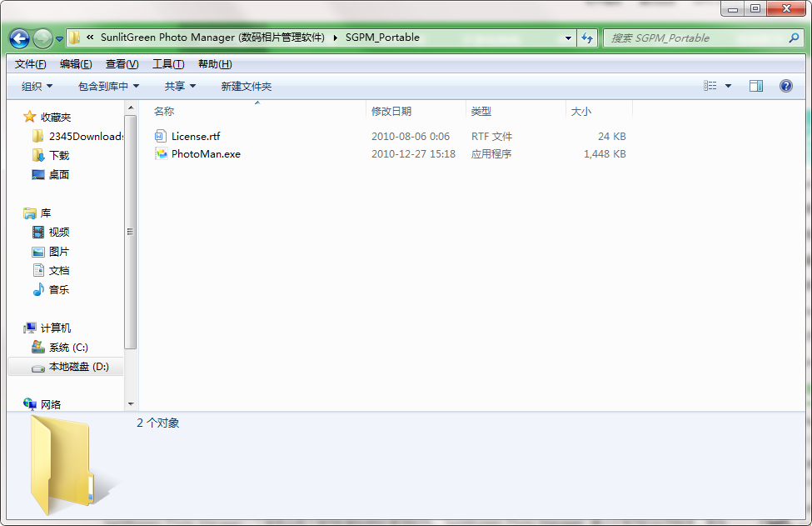Open the 组织 dropdown
The image size is (812, 526).
pos(37,86)
